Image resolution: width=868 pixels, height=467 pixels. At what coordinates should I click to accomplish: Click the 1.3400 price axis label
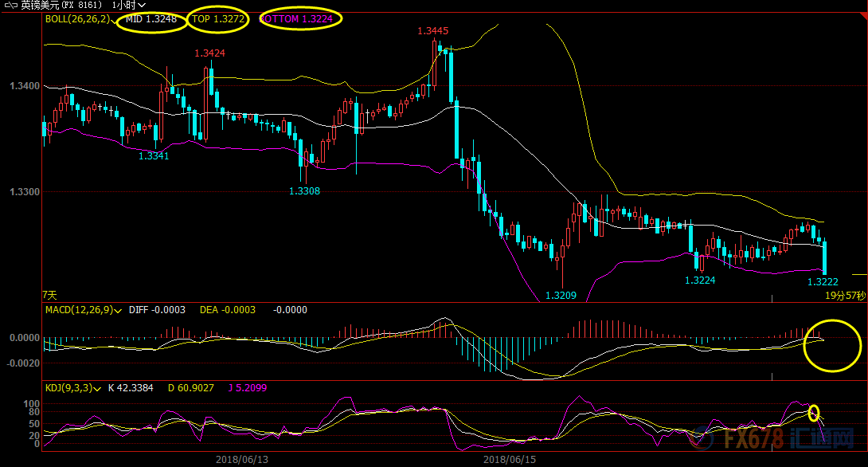(x=24, y=85)
